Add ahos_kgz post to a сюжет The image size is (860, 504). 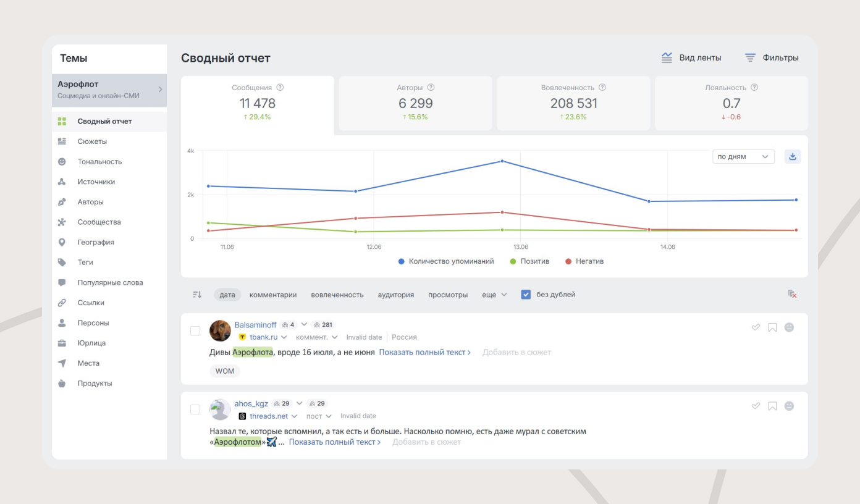point(426,442)
